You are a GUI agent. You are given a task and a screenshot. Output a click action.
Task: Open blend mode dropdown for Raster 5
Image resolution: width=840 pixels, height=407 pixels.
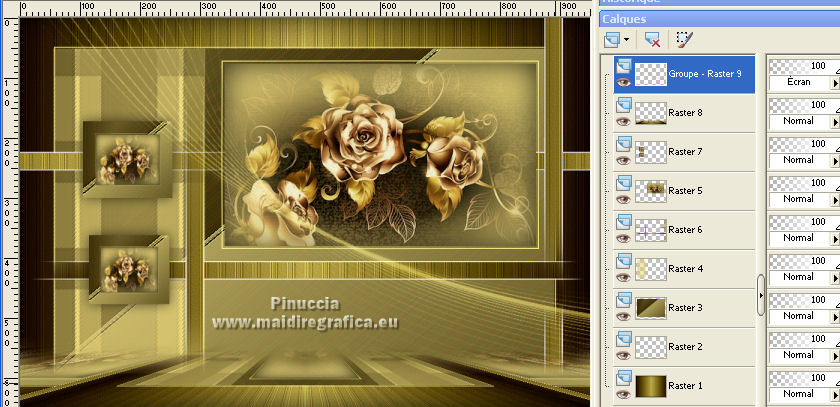[804, 200]
